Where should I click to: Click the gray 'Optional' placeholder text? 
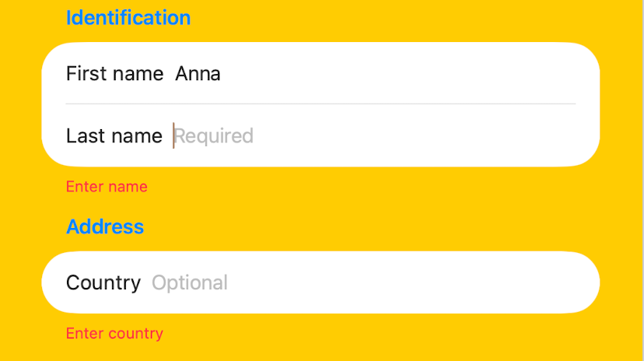coord(190,283)
